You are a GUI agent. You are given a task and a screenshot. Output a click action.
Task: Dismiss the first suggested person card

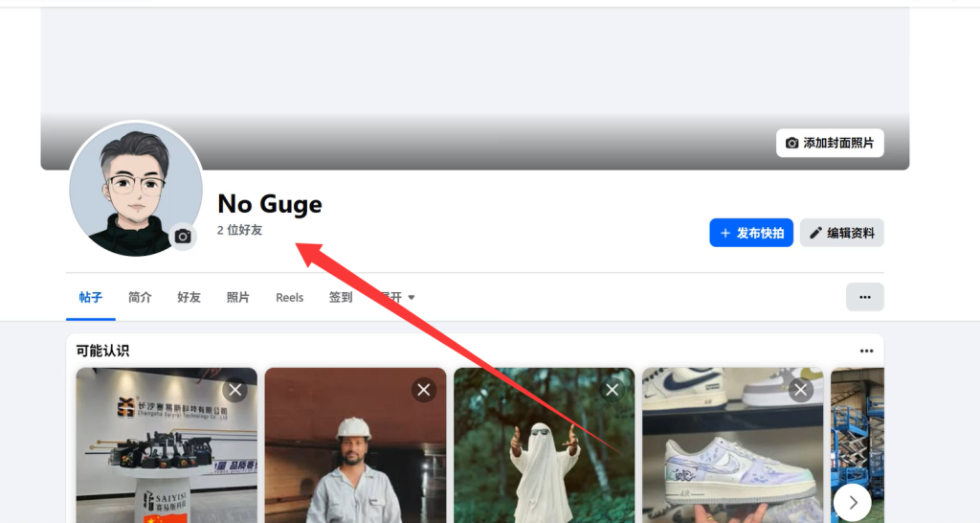(x=235, y=390)
